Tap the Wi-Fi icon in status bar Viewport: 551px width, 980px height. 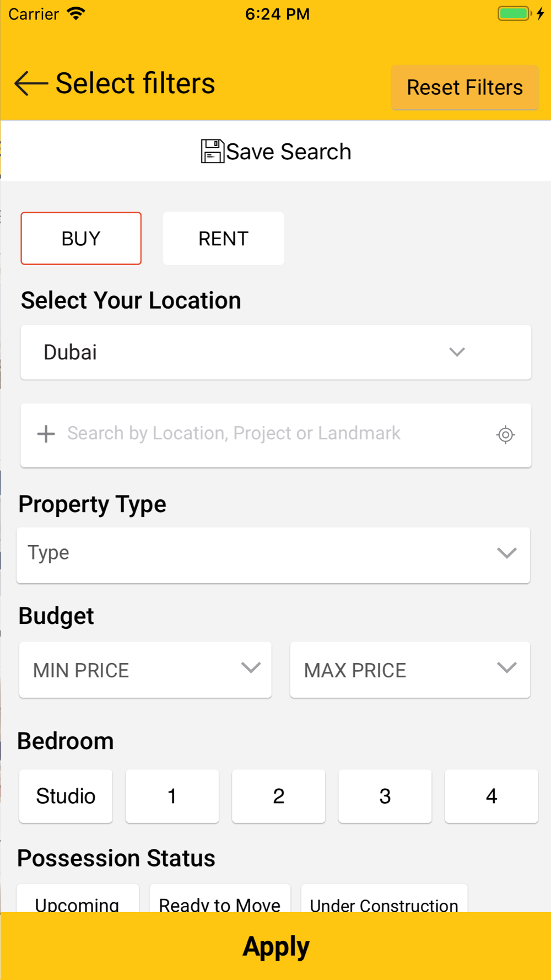(76, 14)
